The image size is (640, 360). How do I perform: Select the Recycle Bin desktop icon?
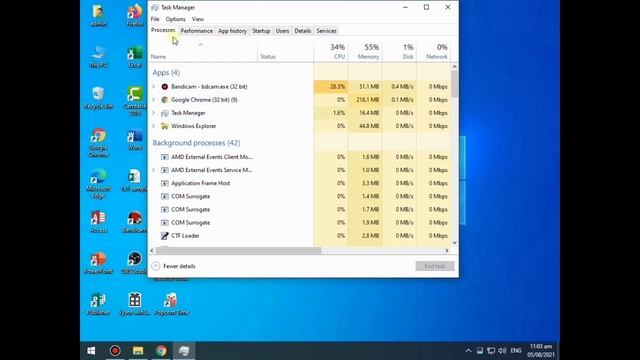(x=98, y=98)
